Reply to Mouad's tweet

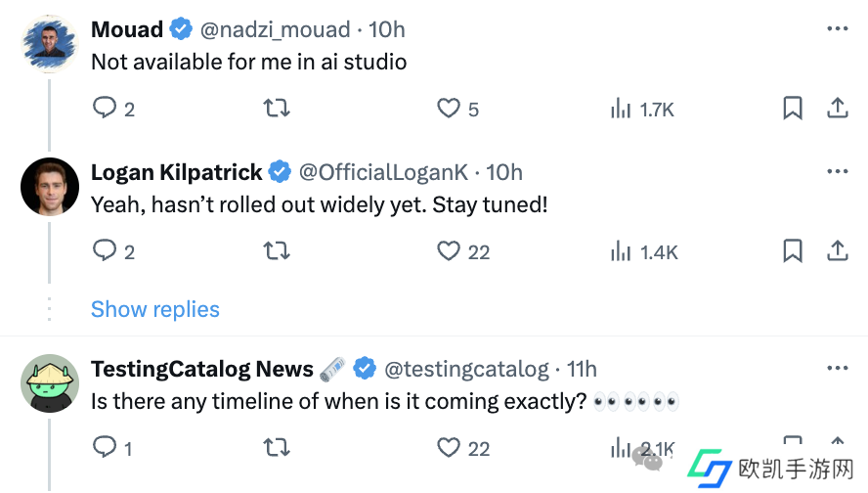105,108
